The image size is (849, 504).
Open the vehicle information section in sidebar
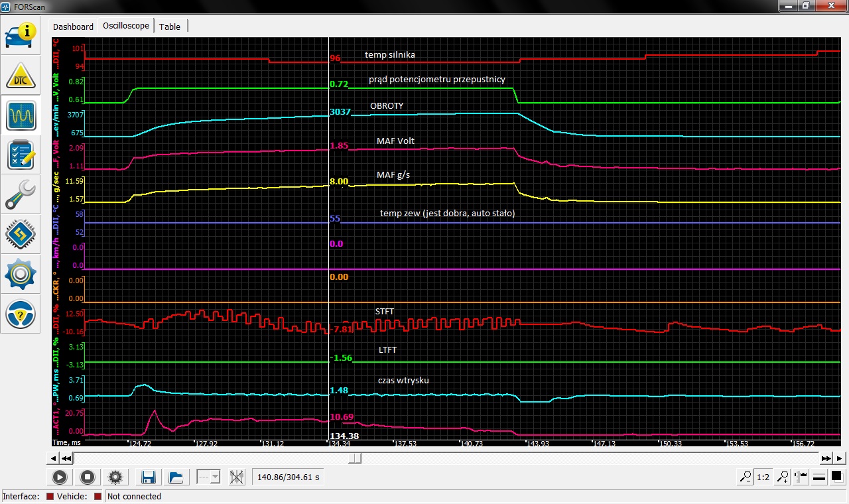[20, 34]
